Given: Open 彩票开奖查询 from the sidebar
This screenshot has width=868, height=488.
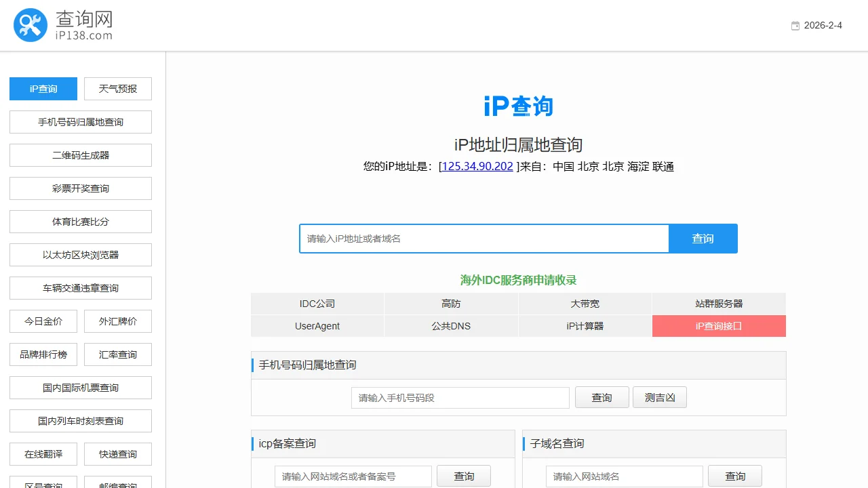Looking at the screenshot, I should [80, 188].
